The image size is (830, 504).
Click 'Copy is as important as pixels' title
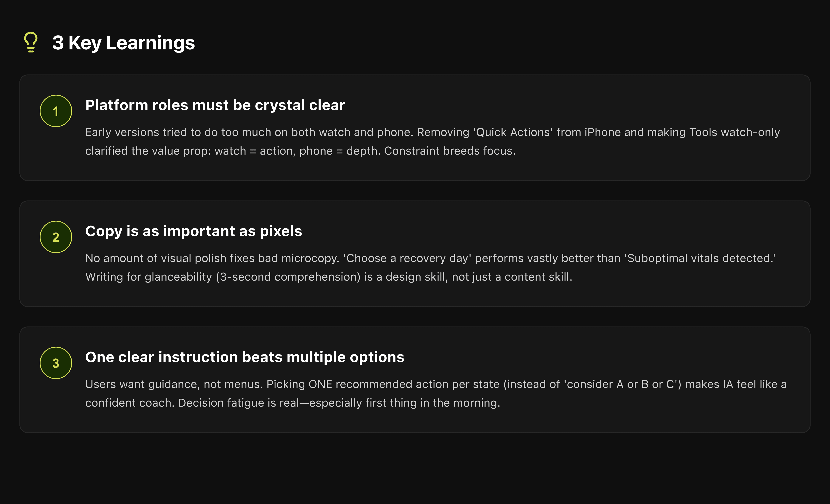point(194,231)
